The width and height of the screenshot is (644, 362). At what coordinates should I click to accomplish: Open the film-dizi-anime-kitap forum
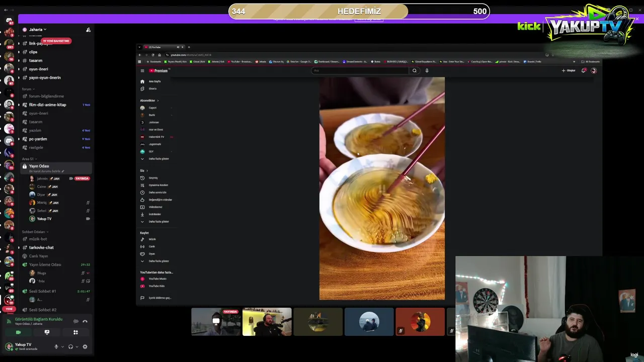tap(47, 105)
